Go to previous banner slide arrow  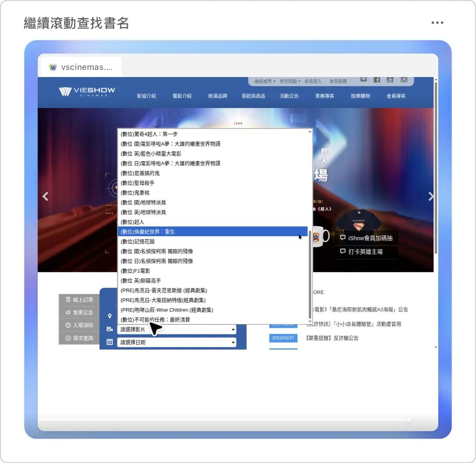pos(46,196)
